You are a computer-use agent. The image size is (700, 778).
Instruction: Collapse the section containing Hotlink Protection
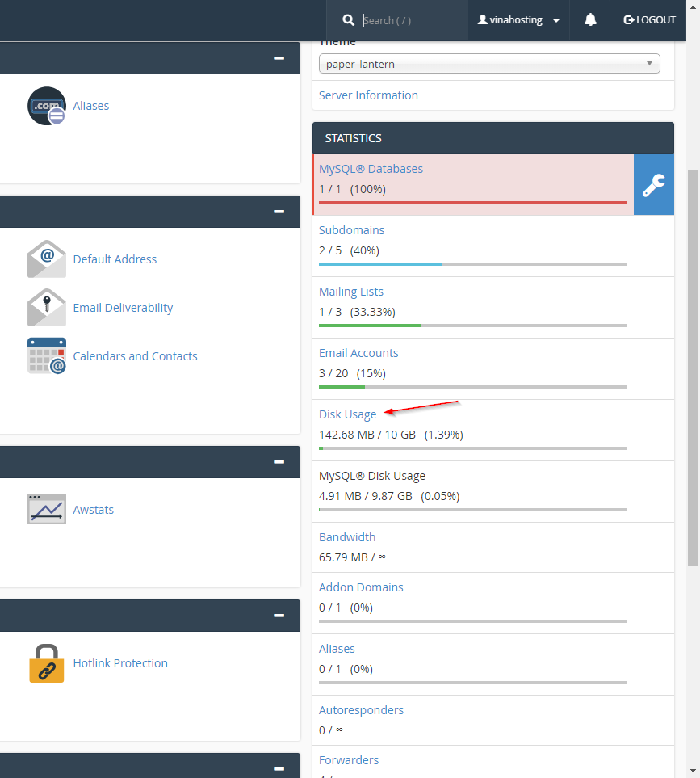[279, 616]
